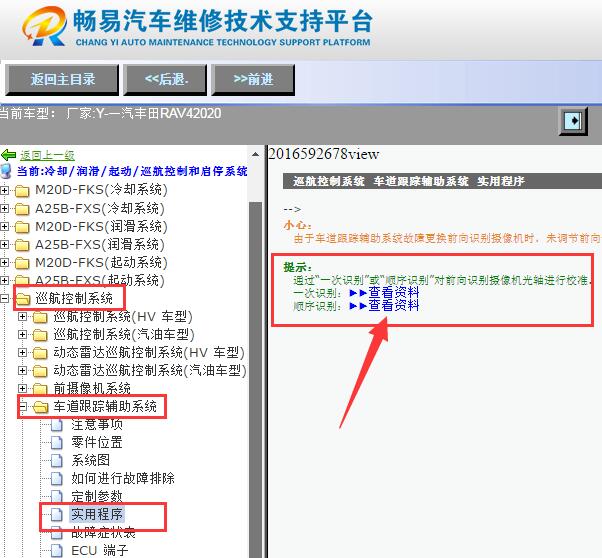
Task: Click the 当前车型 vehicle info text
Action: pos(111,114)
